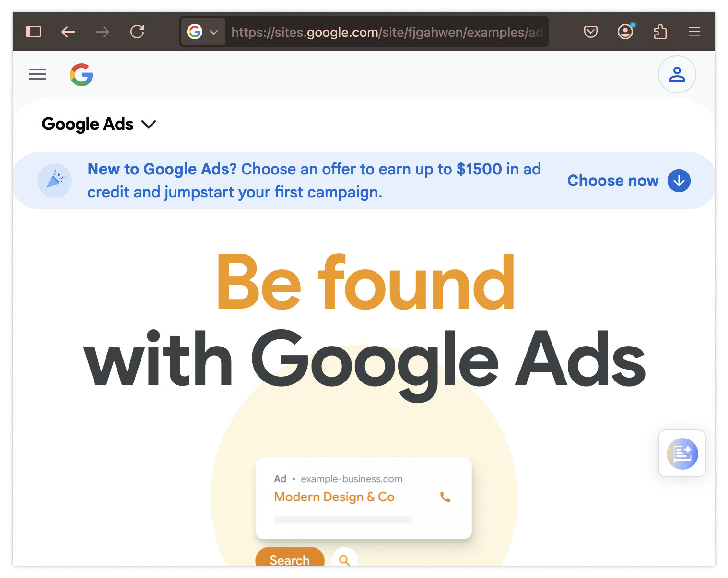
Task: Click the URL address field
Action: click(x=387, y=32)
